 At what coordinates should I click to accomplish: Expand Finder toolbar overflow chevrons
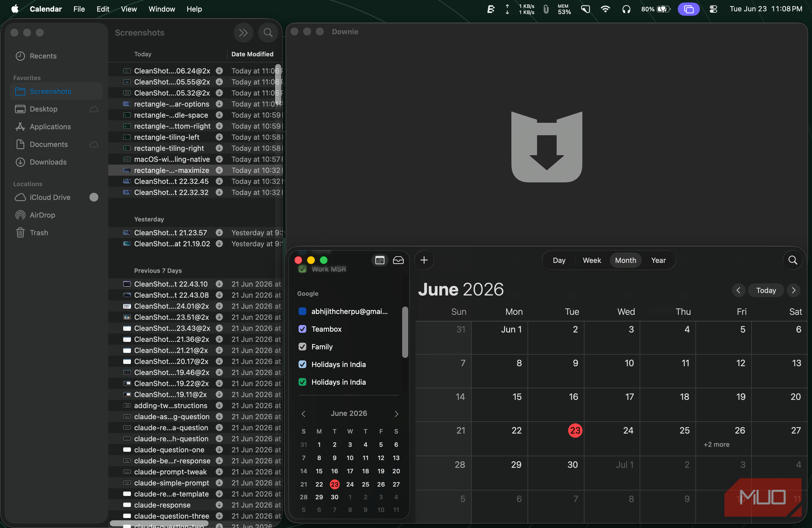point(243,33)
